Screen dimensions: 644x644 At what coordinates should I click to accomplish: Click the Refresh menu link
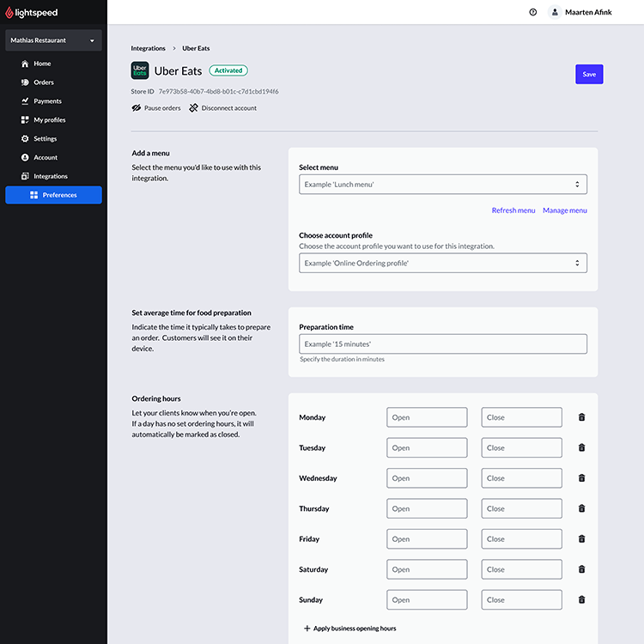coord(513,210)
